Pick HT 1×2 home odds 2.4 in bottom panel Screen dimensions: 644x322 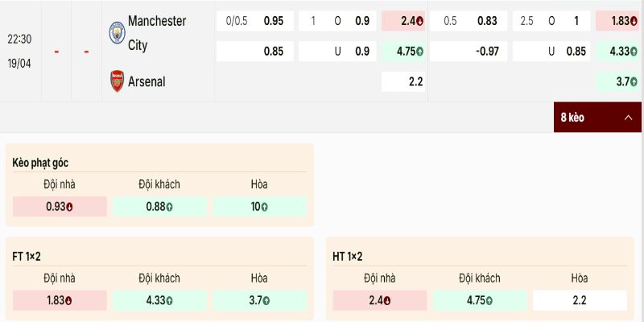tap(379, 301)
